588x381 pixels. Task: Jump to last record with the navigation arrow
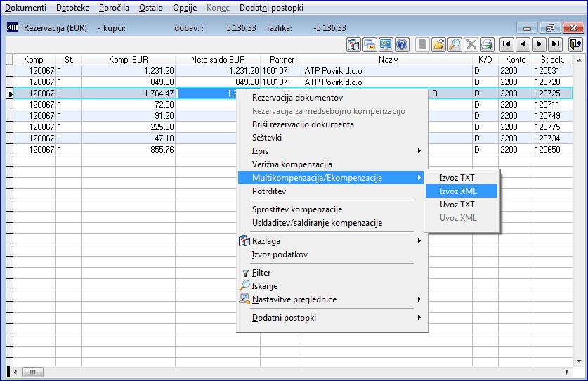pos(556,45)
